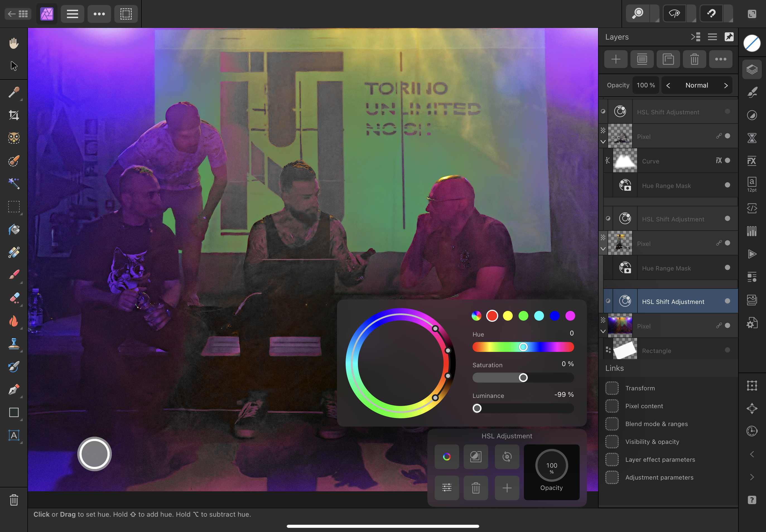Open the Layers panel hamburger menu

712,37
